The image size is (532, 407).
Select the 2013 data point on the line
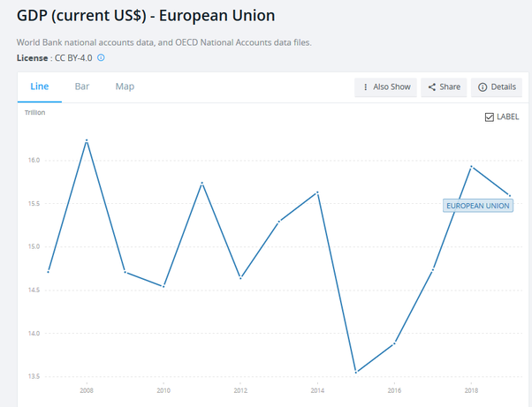(x=278, y=222)
